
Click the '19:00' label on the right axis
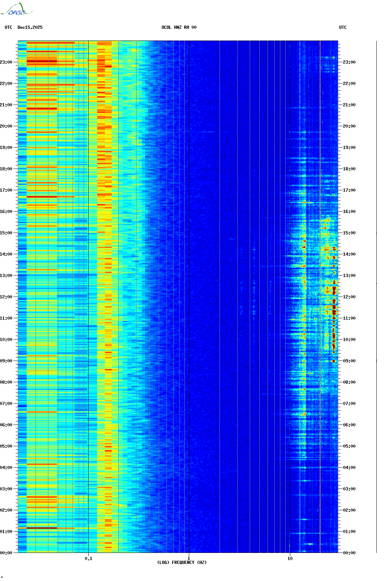point(349,148)
